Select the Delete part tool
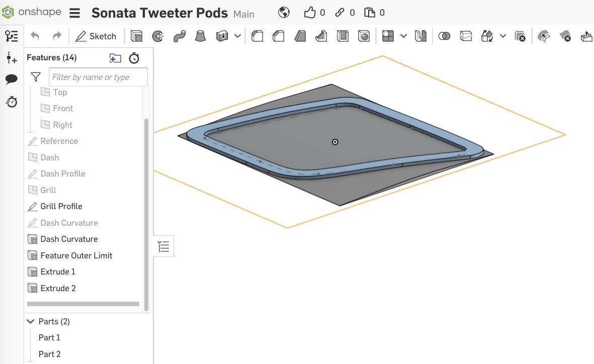This screenshot has width=594, height=364. (520, 36)
